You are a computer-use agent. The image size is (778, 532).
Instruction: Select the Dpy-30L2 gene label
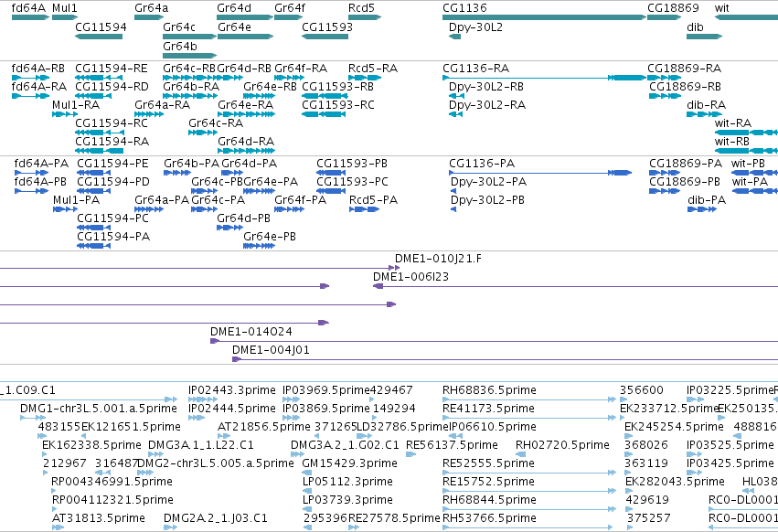tap(475, 27)
